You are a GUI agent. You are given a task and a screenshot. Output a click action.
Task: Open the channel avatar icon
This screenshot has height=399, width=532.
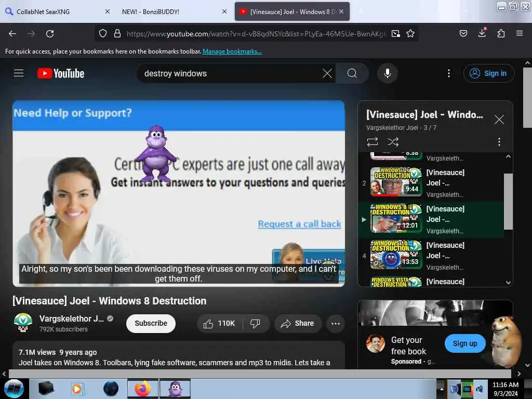(x=23, y=323)
